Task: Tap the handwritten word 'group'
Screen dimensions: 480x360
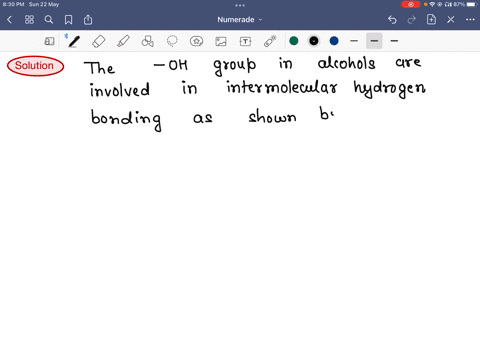Action: (x=235, y=66)
